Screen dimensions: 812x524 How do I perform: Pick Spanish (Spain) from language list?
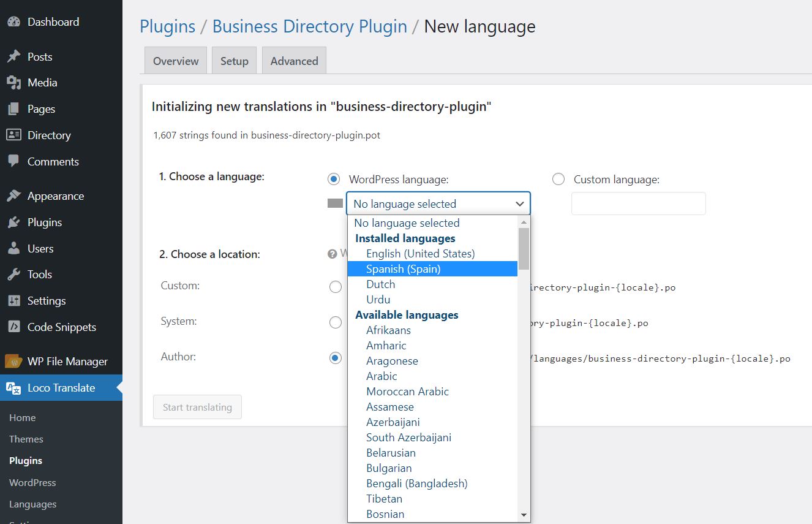(x=432, y=269)
